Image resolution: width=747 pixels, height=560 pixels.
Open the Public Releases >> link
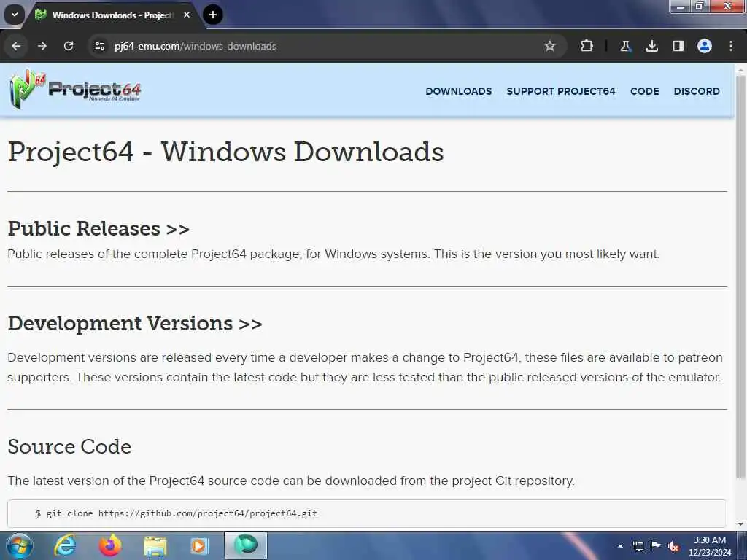[98, 228]
